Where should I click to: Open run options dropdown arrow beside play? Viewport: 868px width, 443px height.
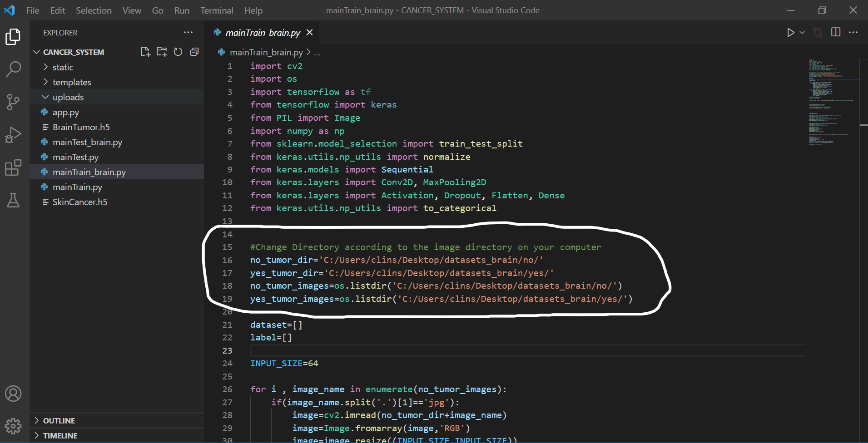(x=802, y=32)
